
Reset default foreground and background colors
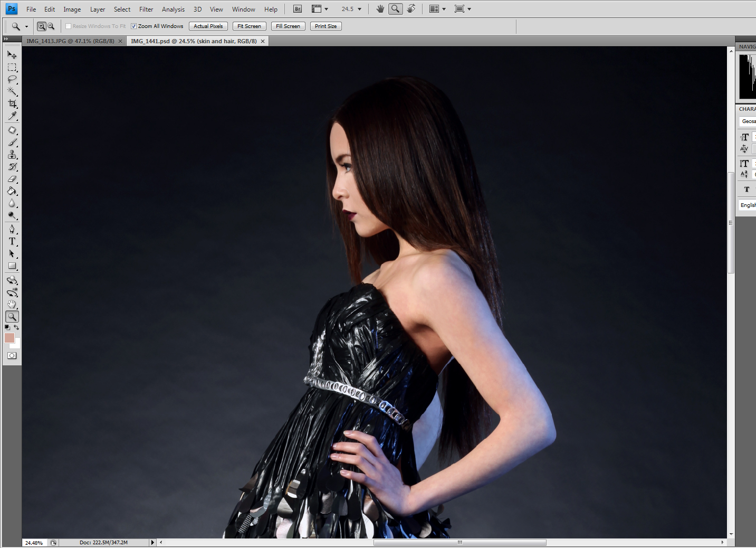[7, 328]
